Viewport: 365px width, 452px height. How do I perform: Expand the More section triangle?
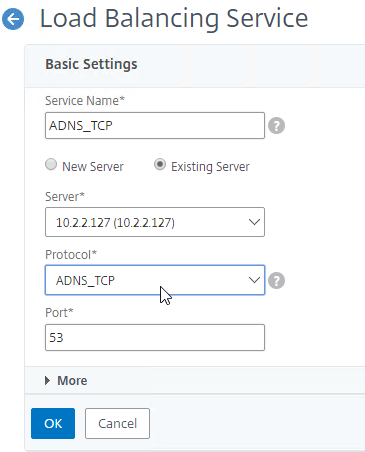47,380
